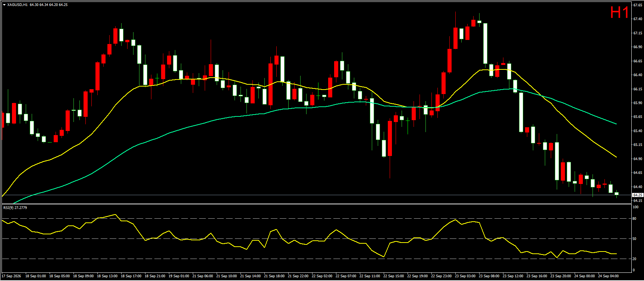The height and width of the screenshot is (281, 644).
Task: Select the 22 Sep 15:00 time label
Action: coord(394,276)
